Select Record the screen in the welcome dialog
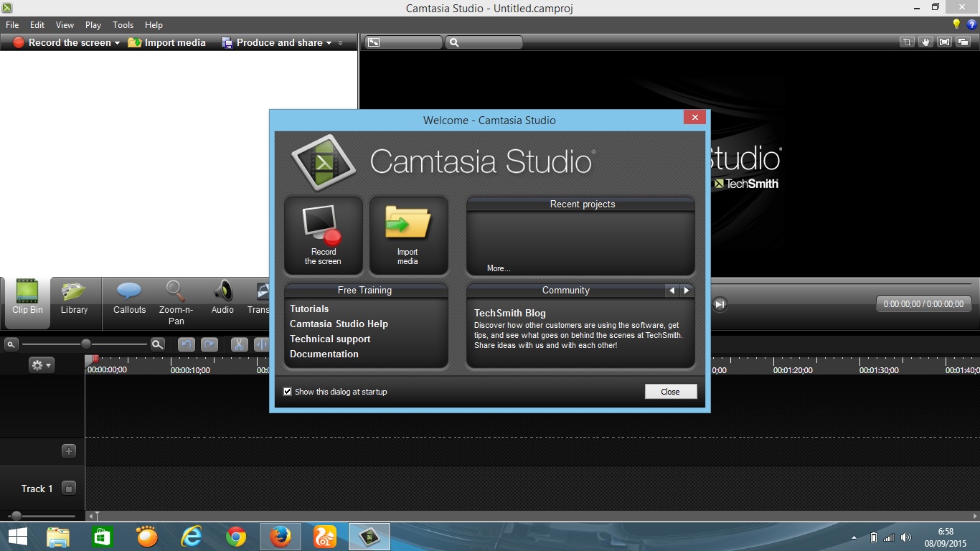Viewport: 980px width, 551px height. [x=322, y=235]
